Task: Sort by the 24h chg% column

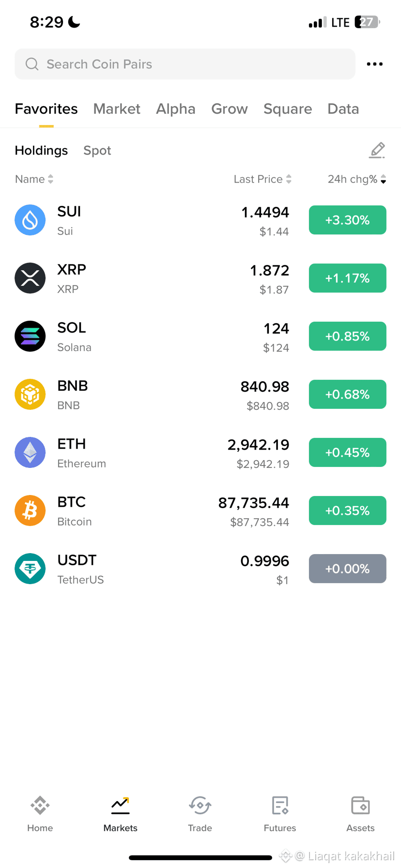Action: (x=357, y=179)
